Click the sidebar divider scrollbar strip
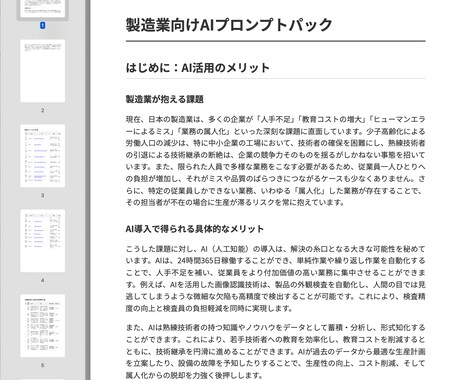This screenshot has height=380, width=460. click(88, 190)
